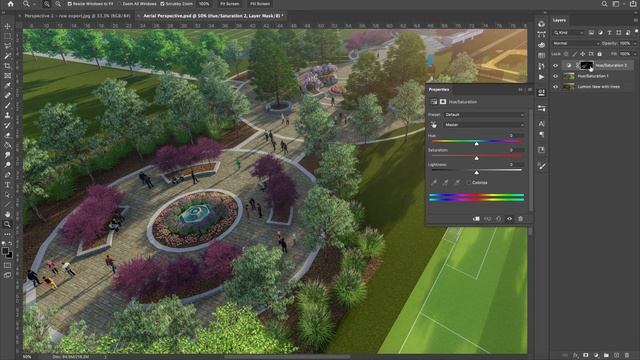Select the Hue/Saturation 2 layer mask thumbnail
This screenshot has width=640, height=360.
(x=587, y=65)
